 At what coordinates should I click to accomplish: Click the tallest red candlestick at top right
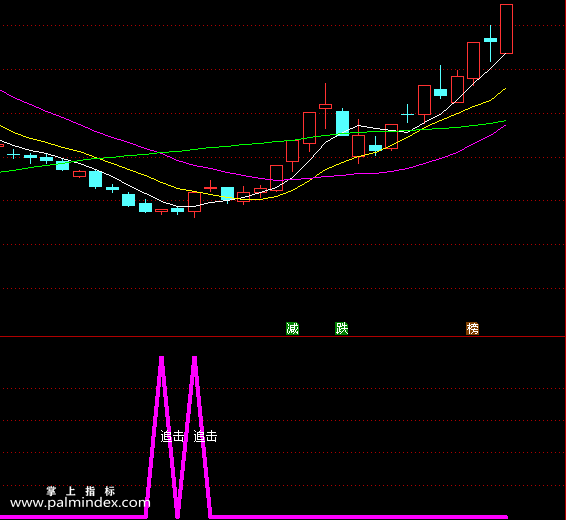pos(506,29)
